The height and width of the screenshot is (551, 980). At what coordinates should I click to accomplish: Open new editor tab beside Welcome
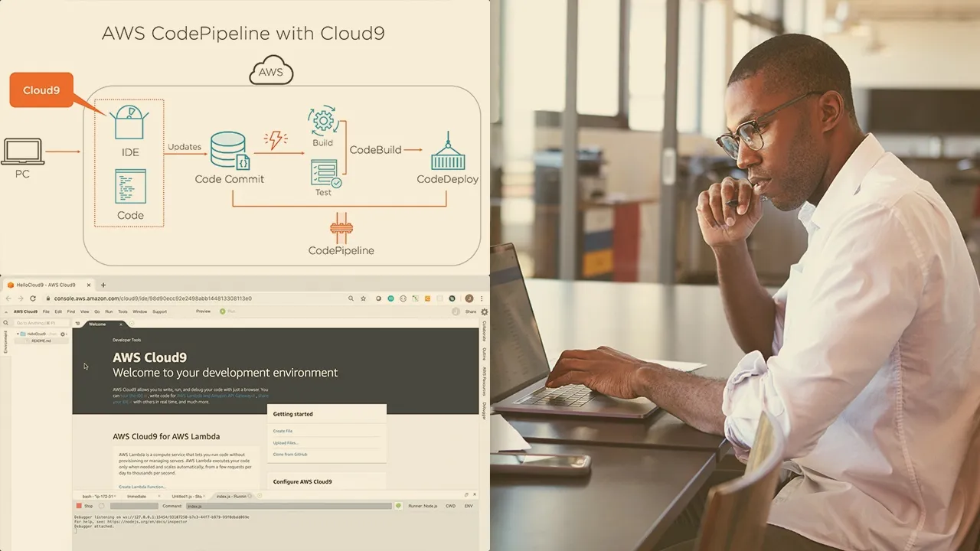click(x=132, y=324)
